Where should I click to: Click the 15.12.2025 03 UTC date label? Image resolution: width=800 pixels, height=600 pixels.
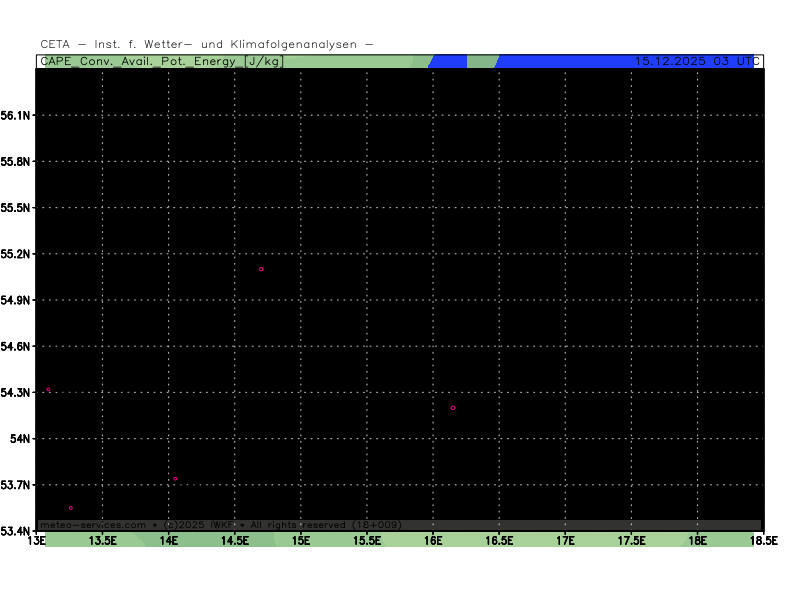click(693, 62)
